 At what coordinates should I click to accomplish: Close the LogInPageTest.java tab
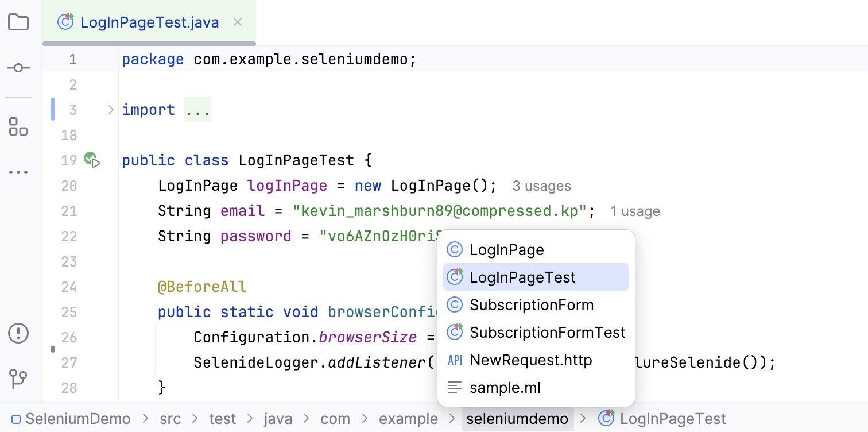(238, 22)
